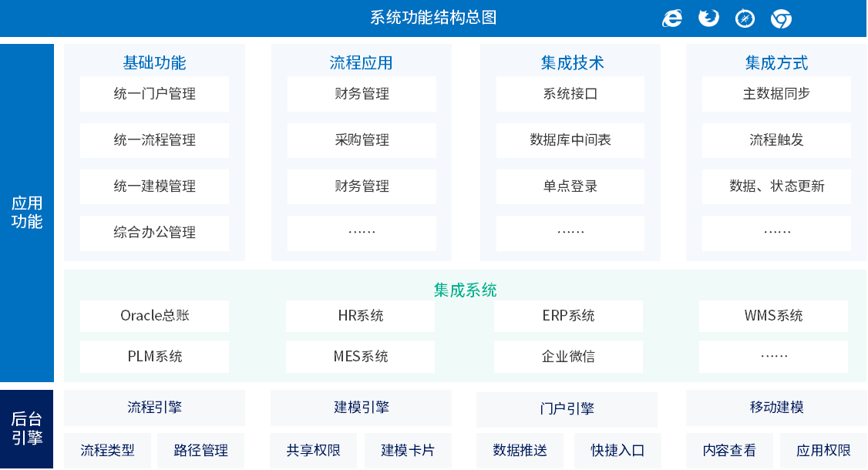
Task: Expand the ellipsis under 集成方式
Action: 775,233
